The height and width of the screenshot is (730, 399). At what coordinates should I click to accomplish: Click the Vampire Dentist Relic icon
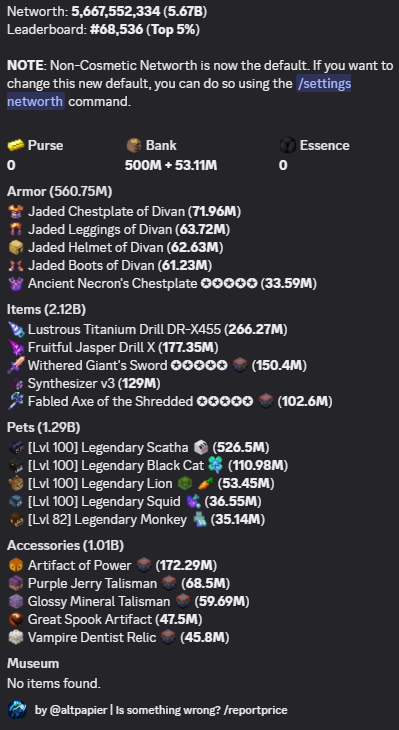tap(16, 637)
